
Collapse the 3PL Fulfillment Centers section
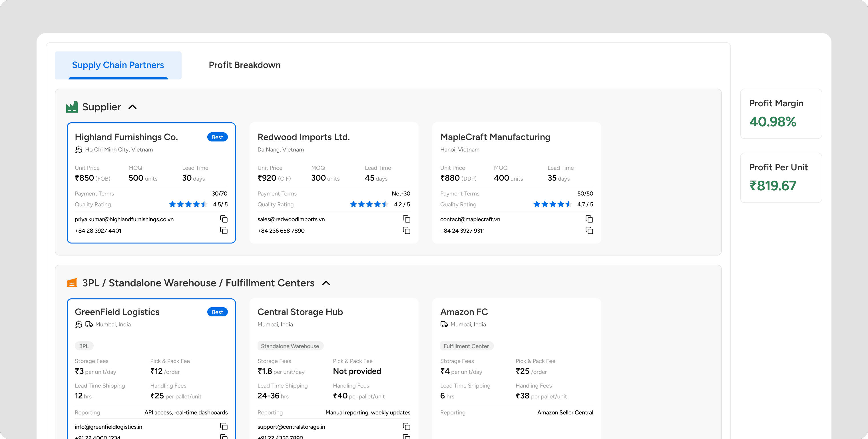pos(326,283)
